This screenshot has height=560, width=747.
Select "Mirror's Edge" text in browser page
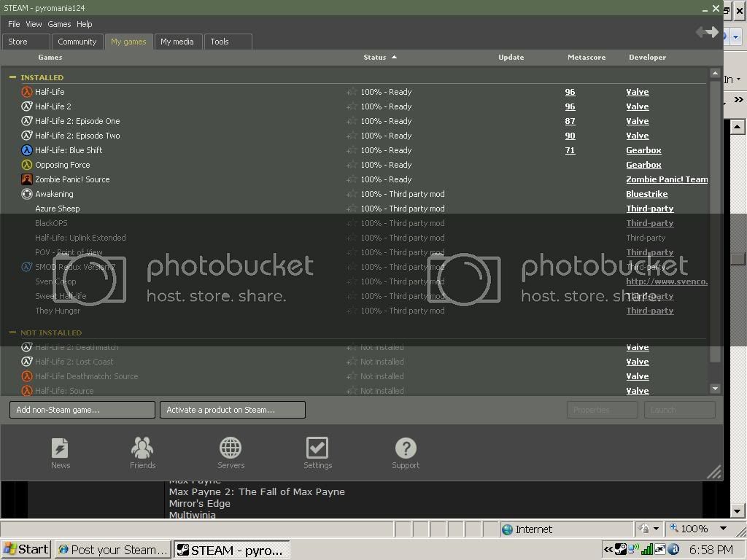pyautogui.click(x=200, y=503)
